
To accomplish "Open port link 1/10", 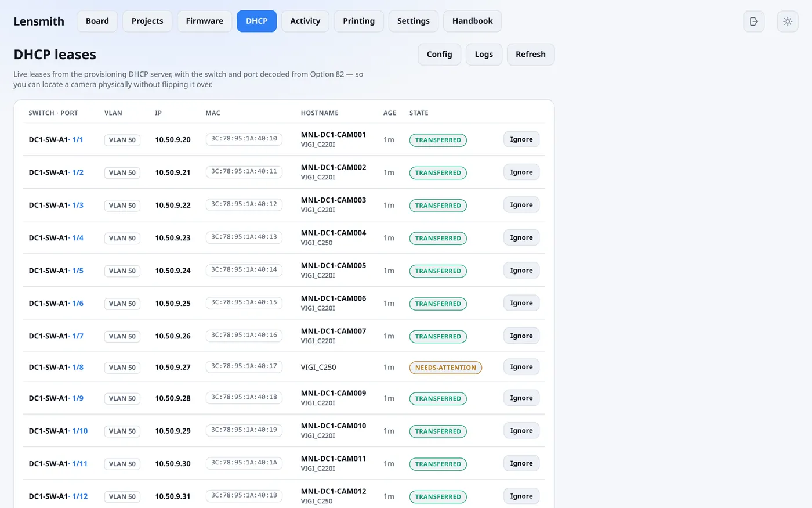I will [80, 431].
